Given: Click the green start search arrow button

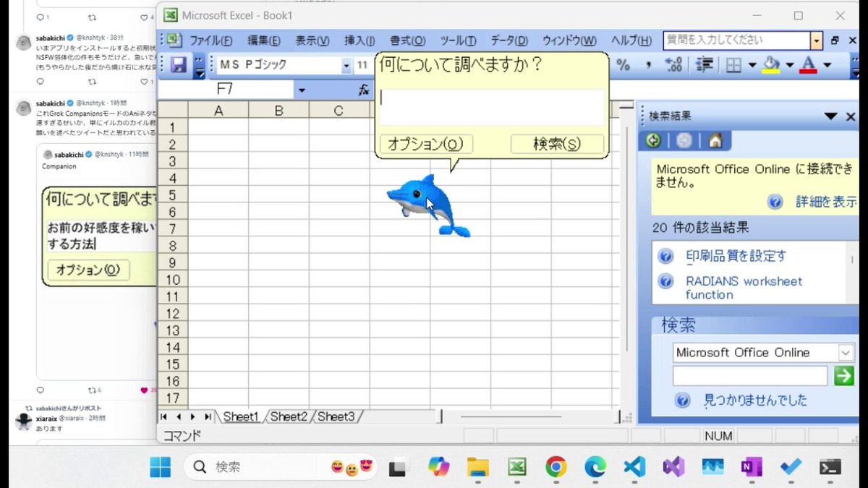Looking at the screenshot, I should coord(843,376).
